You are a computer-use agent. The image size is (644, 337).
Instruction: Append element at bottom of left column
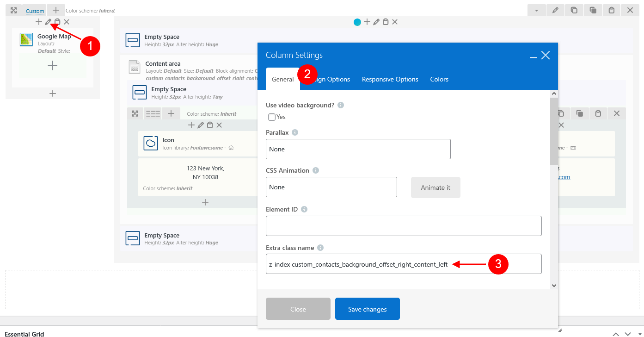click(x=53, y=94)
